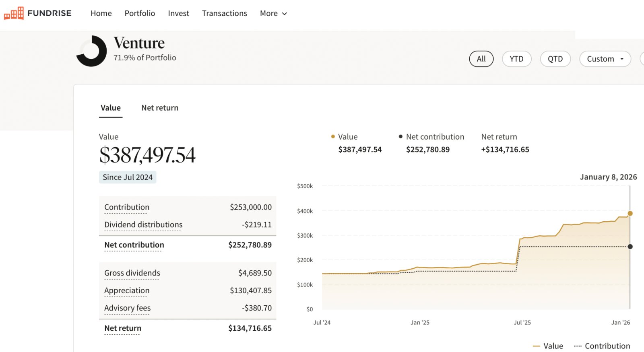Viewport: 644px width, 352px height.
Task: Click the Venture donut chart icon
Action: point(92,51)
